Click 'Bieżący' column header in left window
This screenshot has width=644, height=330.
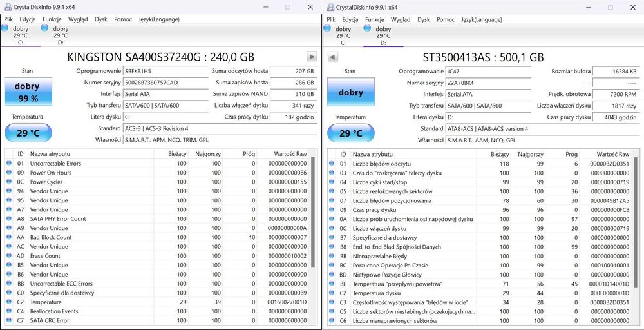point(178,154)
